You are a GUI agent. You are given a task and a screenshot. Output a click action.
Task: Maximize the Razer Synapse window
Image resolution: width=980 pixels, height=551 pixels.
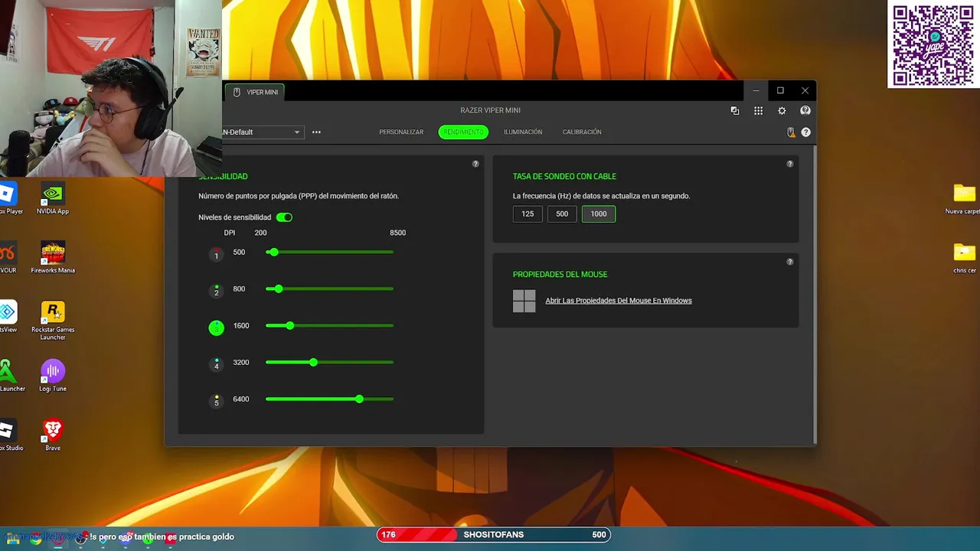pyautogui.click(x=780, y=90)
